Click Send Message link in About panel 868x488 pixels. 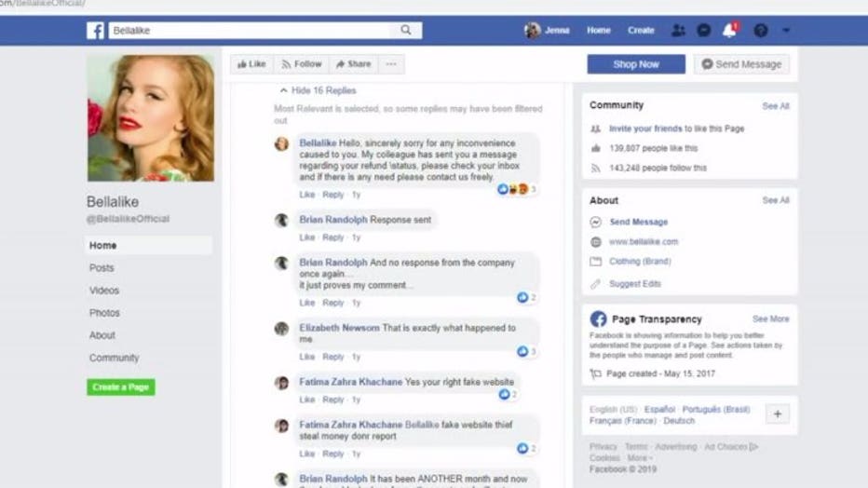point(638,222)
